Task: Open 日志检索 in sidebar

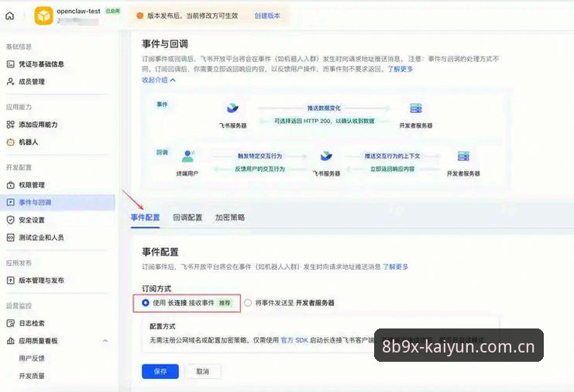Action: (32, 323)
